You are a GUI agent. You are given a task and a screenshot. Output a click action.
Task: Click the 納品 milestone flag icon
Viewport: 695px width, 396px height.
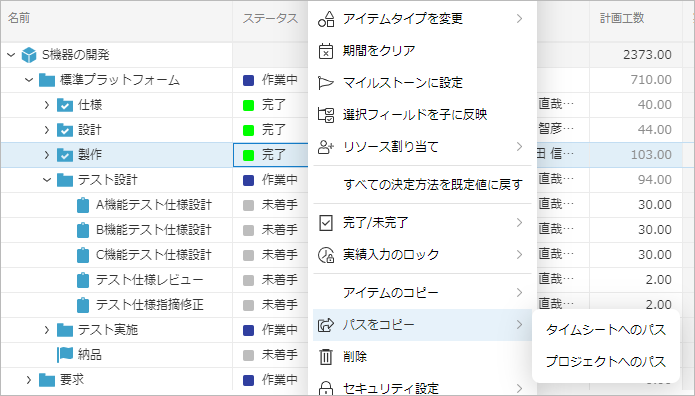(x=65, y=354)
